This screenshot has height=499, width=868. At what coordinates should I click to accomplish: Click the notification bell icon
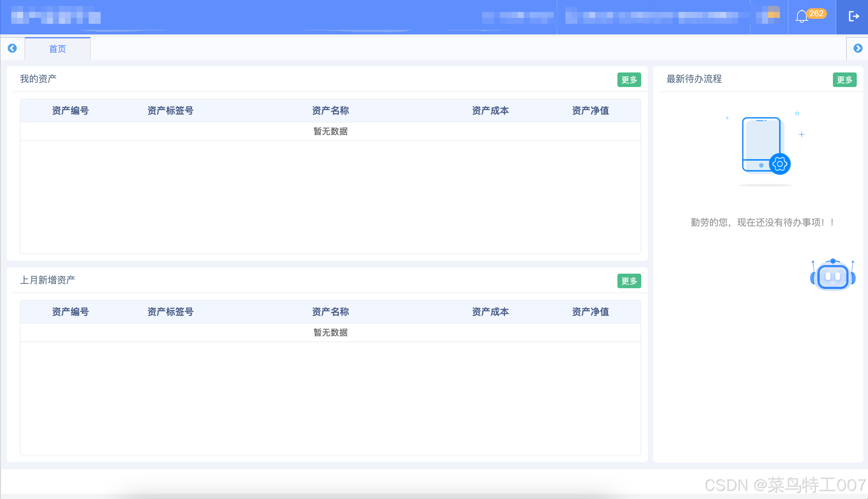(x=801, y=17)
